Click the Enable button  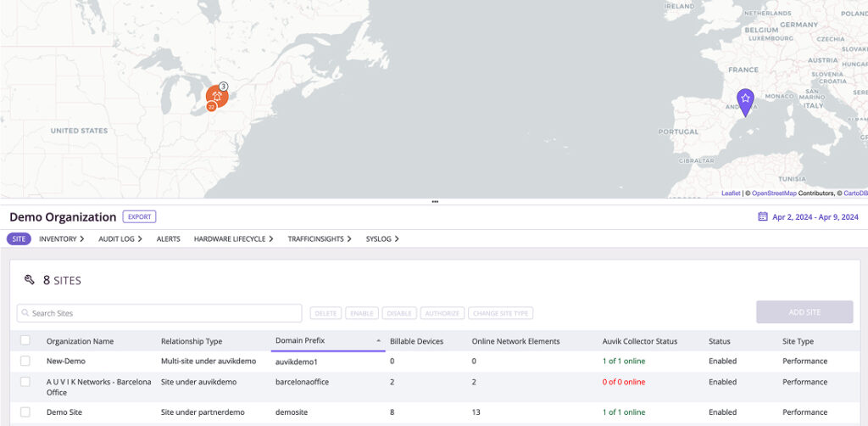point(361,313)
